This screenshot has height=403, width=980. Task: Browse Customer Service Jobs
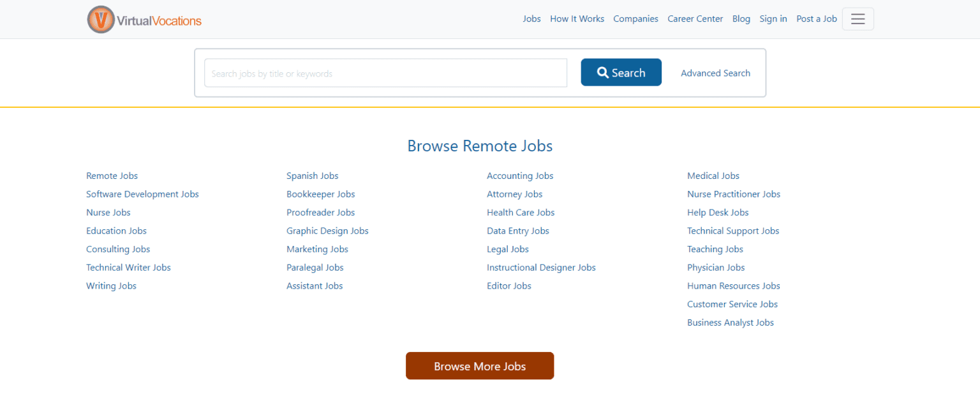coord(732,304)
